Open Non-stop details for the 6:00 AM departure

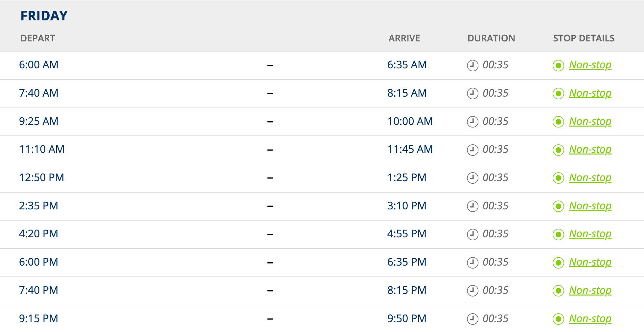[x=590, y=65]
